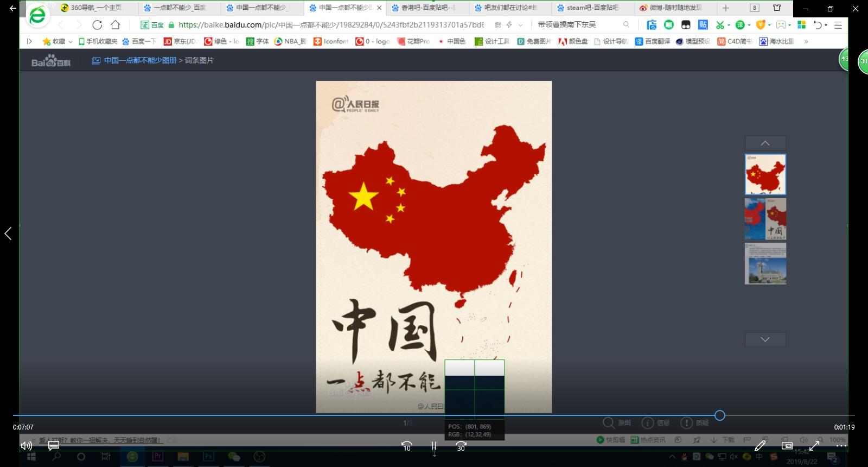Viewport: 868px width, 467px height.
Task: Select the first red China map thumbnail
Action: coord(765,174)
